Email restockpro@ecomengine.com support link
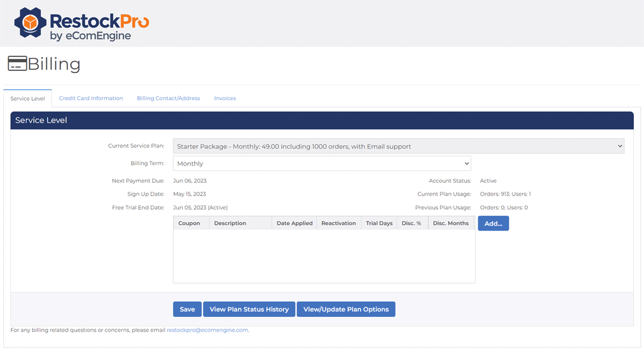This screenshot has height=356, width=644. point(207,330)
